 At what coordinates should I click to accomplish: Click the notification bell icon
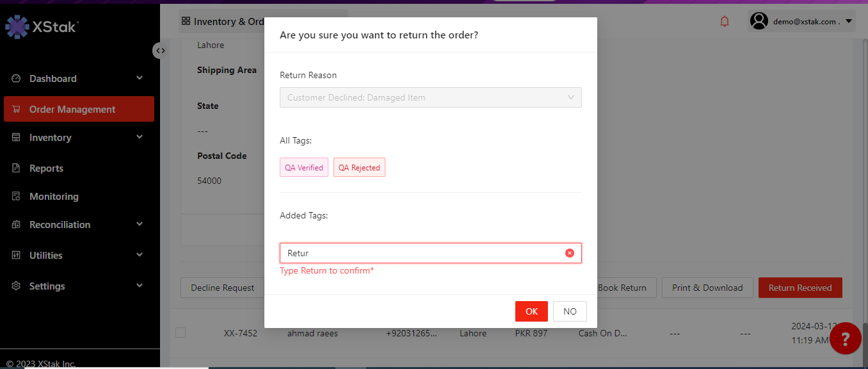coord(725,22)
